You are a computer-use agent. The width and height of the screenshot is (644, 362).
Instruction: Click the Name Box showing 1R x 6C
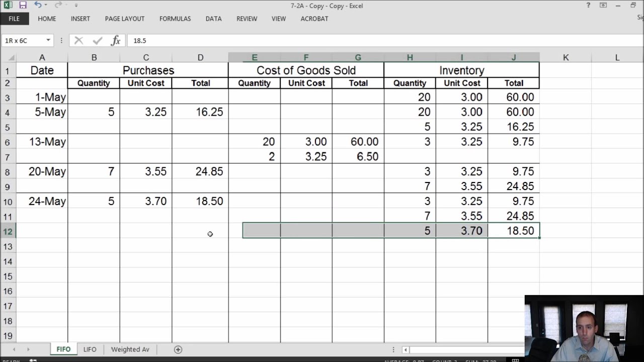(24, 40)
